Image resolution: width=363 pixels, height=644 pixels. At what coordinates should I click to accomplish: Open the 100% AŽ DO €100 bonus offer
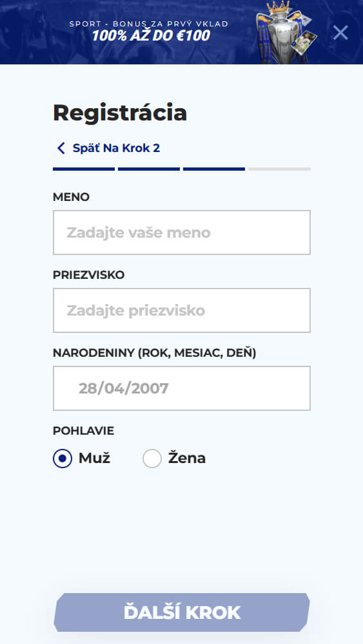click(151, 35)
